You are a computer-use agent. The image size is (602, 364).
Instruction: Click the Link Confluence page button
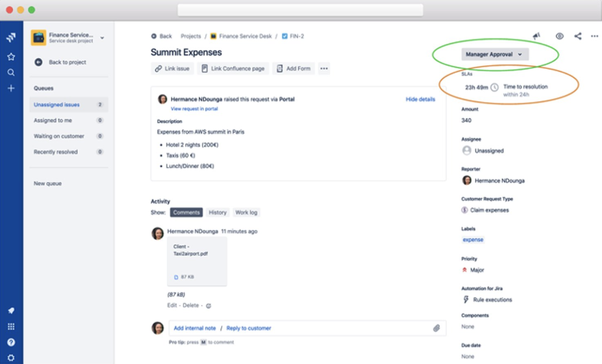click(233, 69)
